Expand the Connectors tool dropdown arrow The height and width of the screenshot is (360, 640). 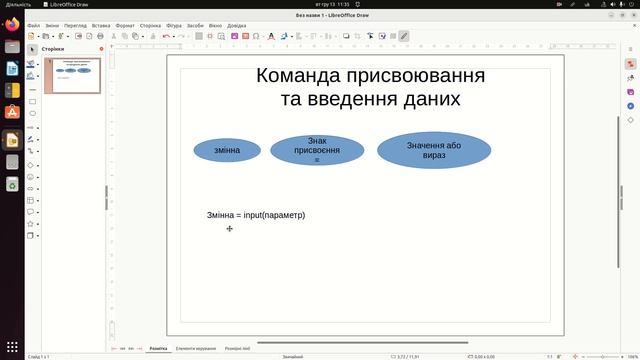[x=38, y=151]
